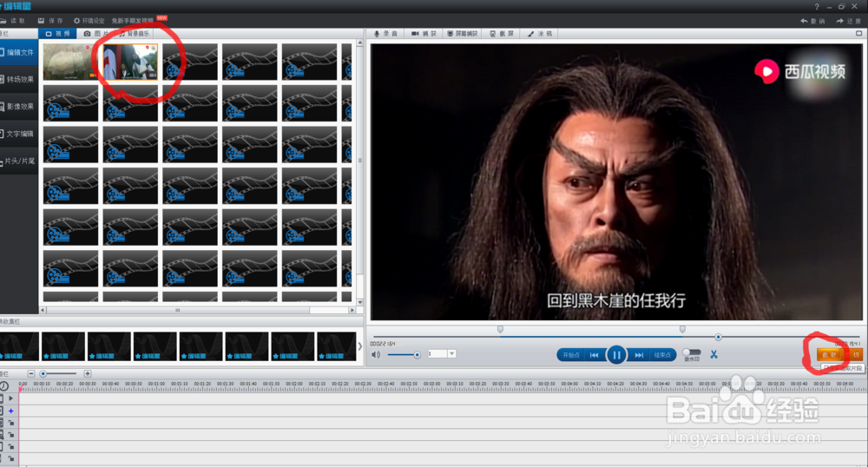This screenshot has height=467, width=868.
Task: Click the blue plus add-track icon
Action: click(x=10, y=411)
